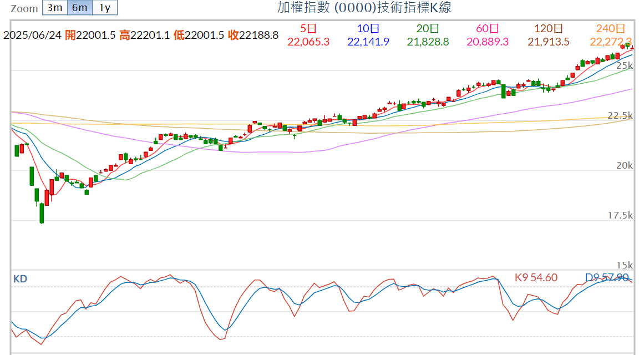
Task: Click the 20日 moving average label
Action: (x=428, y=28)
